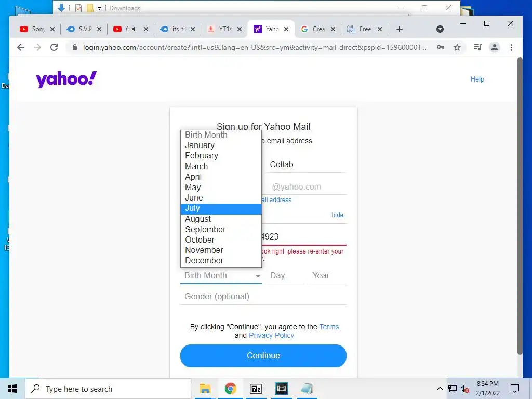Collapse the Birth Month dropdown arrow
Viewport: 532px width, 399px height.
point(258,276)
